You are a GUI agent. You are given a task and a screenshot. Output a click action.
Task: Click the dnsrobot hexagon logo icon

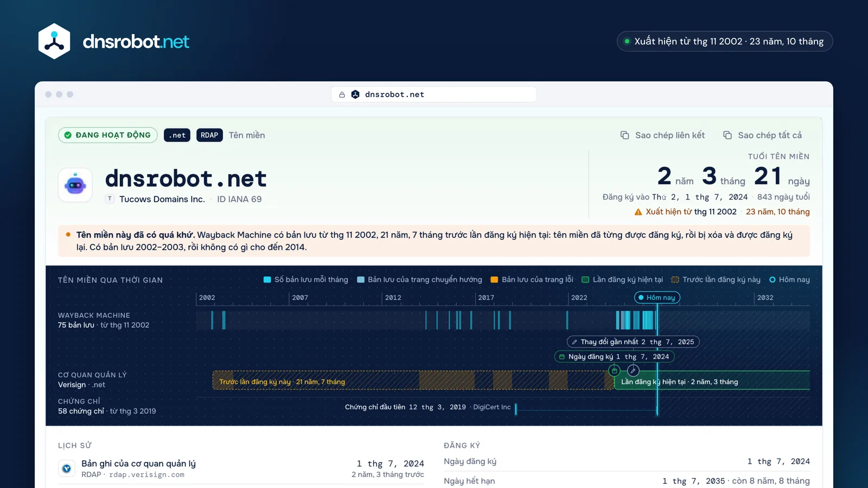click(54, 41)
